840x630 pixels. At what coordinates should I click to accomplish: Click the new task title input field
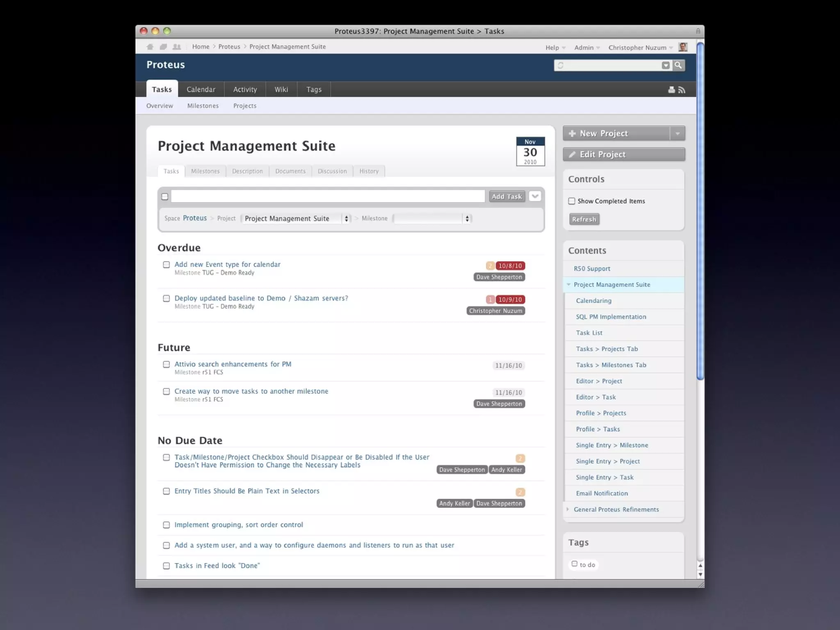coord(328,196)
